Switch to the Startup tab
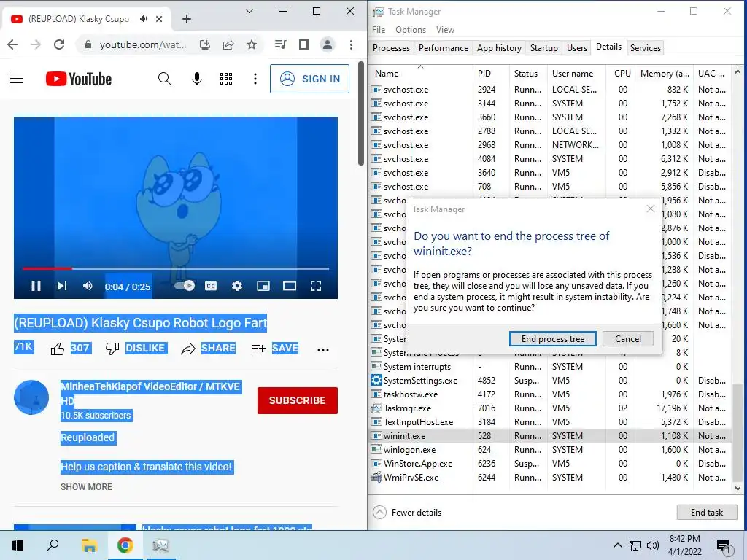This screenshot has height=560, width=747. [543, 47]
